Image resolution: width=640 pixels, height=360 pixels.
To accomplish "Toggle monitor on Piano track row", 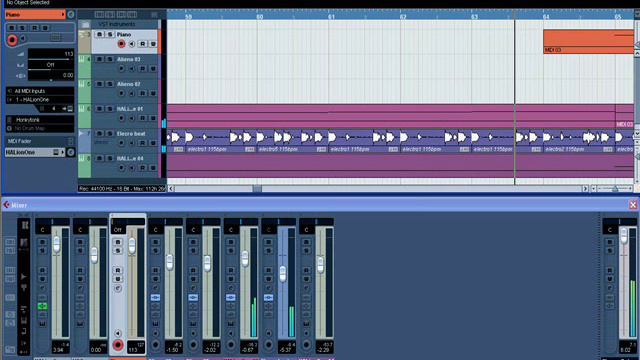I will point(132,44).
